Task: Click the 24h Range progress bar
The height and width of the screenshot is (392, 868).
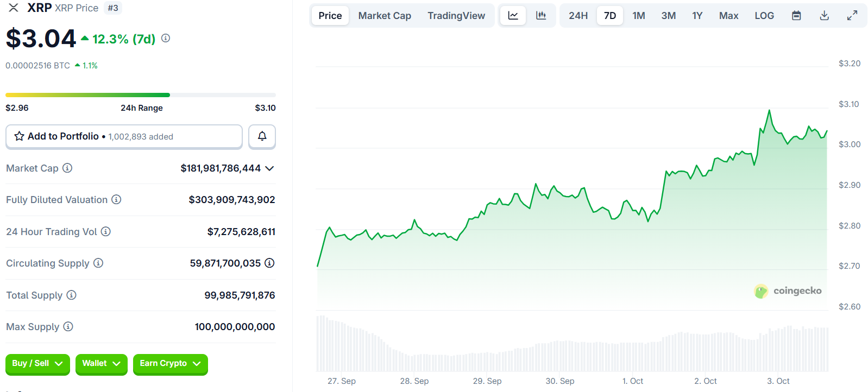Action: [141, 95]
